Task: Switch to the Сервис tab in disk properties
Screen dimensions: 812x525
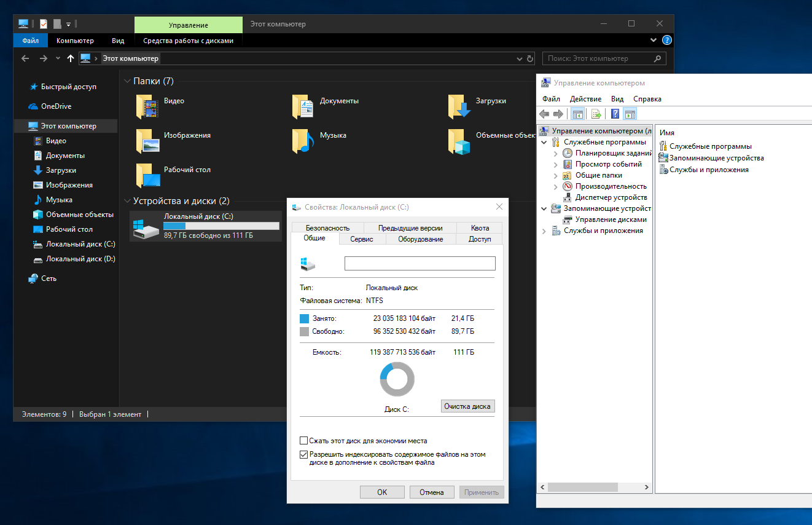Action: pos(362,239)
